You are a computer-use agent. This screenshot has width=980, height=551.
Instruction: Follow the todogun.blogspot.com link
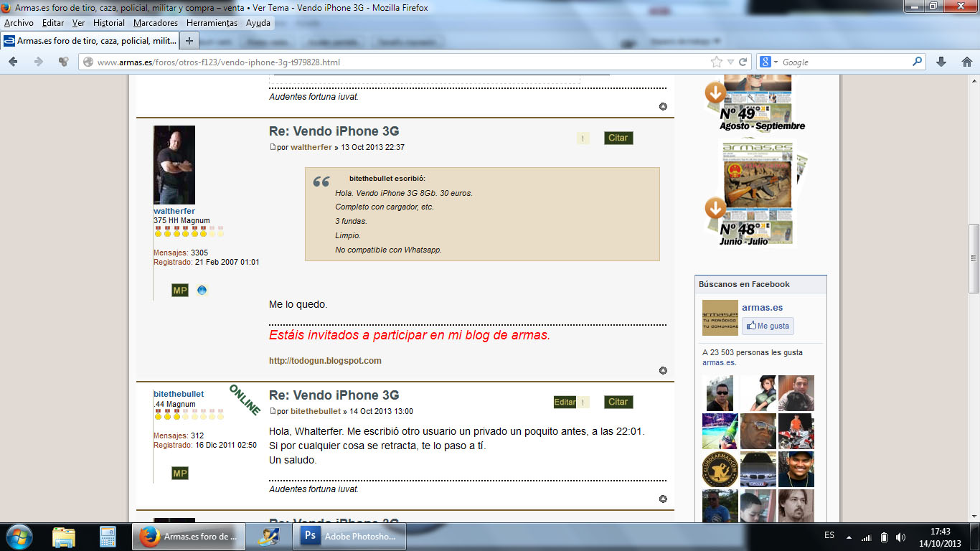pyautogui.click(x=325, y=361)
